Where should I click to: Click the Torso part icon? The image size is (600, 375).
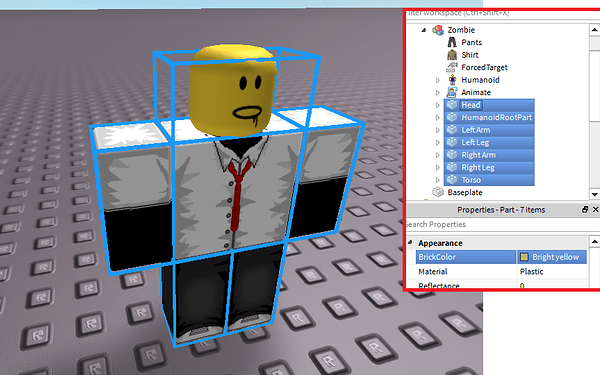tap(452, 179)
